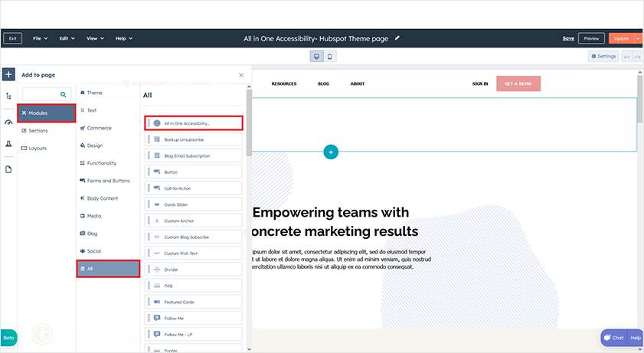This screenshot has height=353, width=644.
Task: Select the Featured Cards module
Action: tap(194, 302)
